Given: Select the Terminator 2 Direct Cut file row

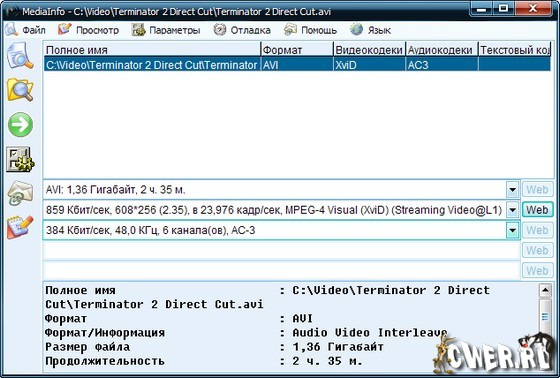Looking at the screenshot, I should (297, 65).
